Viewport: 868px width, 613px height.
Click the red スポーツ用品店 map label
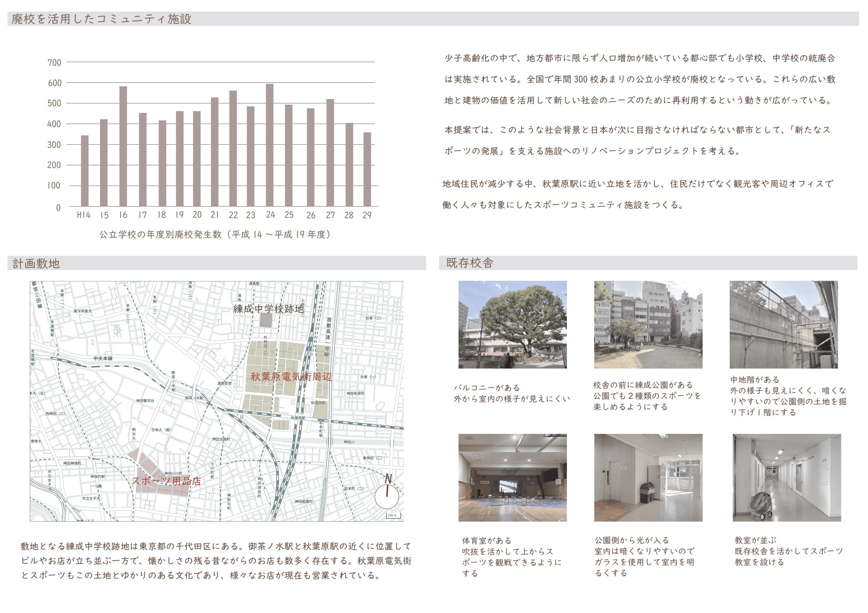pyautogui.click(x=166, y=481)
